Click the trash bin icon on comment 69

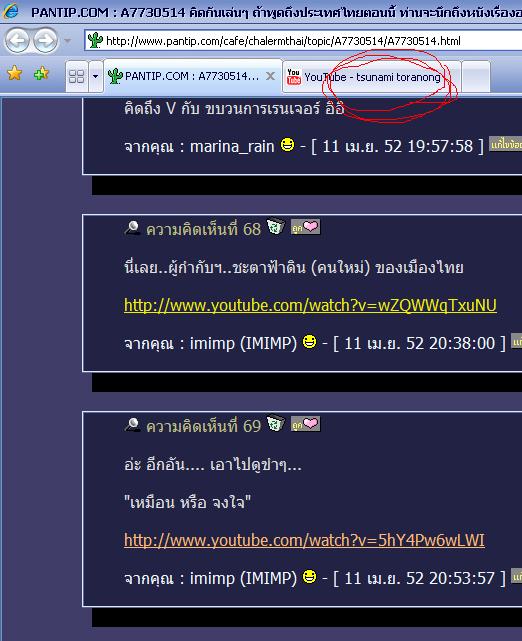click(276, 424)
